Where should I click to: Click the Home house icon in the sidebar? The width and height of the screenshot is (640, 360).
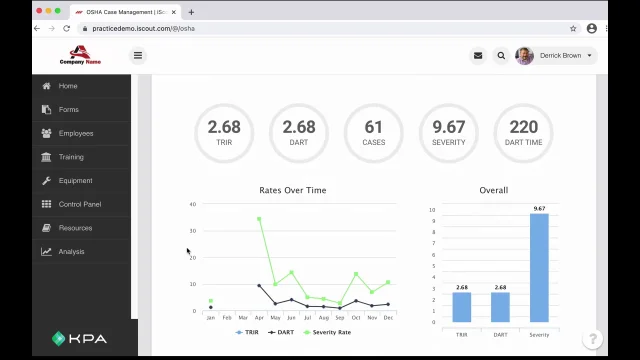(x=47, y=86)
